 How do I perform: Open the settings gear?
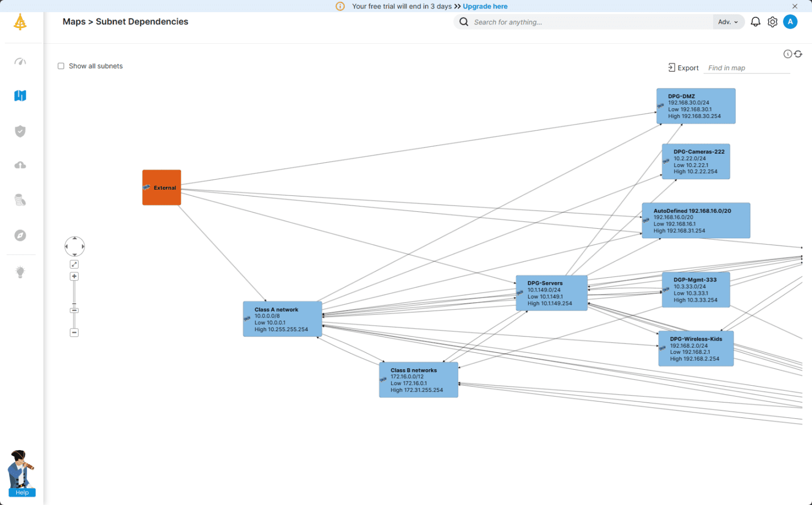coord(772,22)
